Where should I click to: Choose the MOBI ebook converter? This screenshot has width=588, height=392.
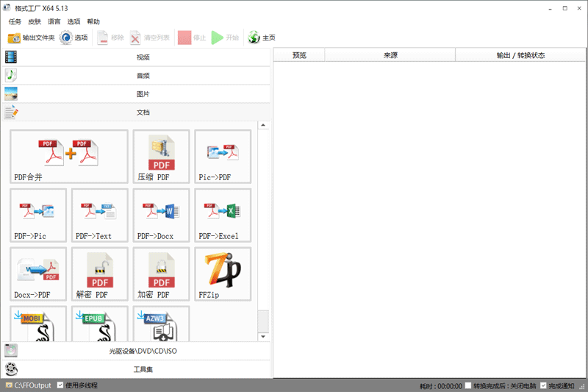[38, 324]
